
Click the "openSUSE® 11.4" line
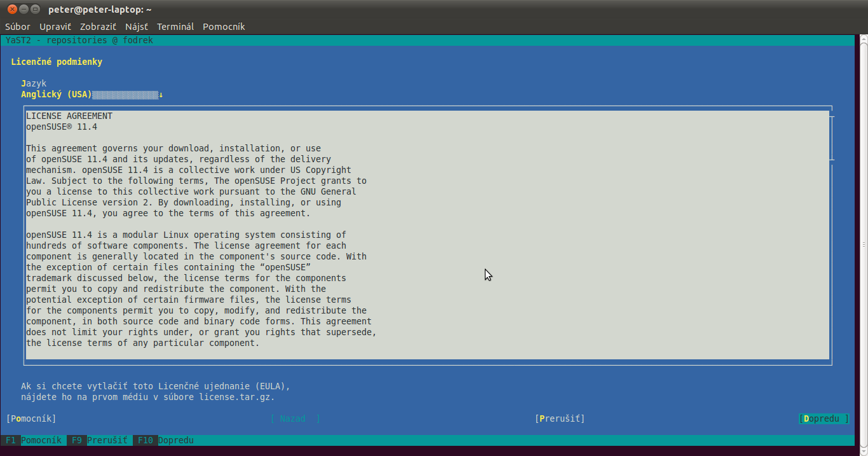pos(62,127)
